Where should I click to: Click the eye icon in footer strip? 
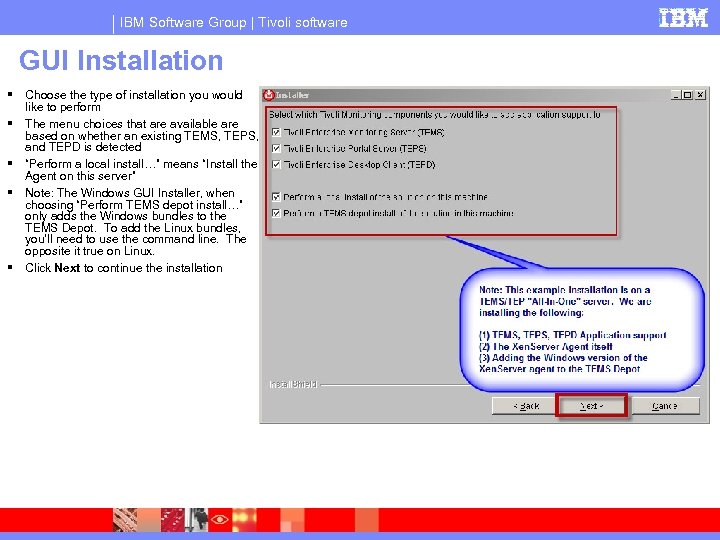pyautogui.click(x=219, y=519)
